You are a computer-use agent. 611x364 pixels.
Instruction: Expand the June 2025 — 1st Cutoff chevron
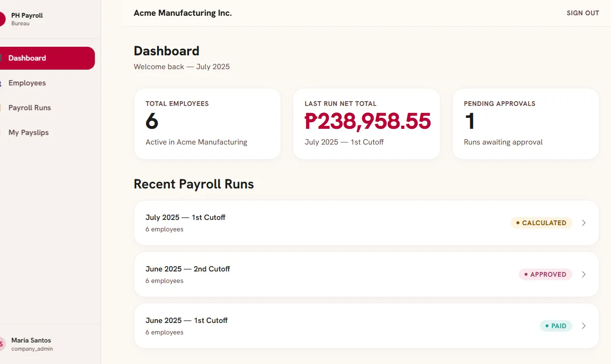tap(583, 326)
